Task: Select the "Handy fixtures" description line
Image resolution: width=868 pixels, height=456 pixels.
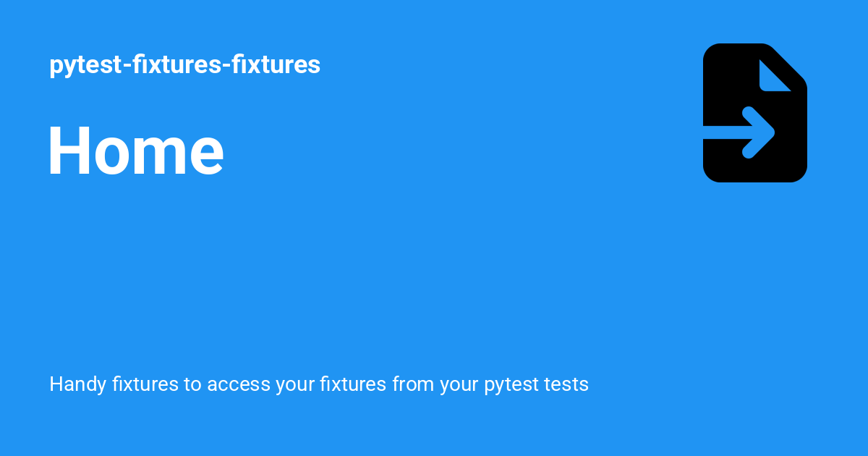Action: 318,384
